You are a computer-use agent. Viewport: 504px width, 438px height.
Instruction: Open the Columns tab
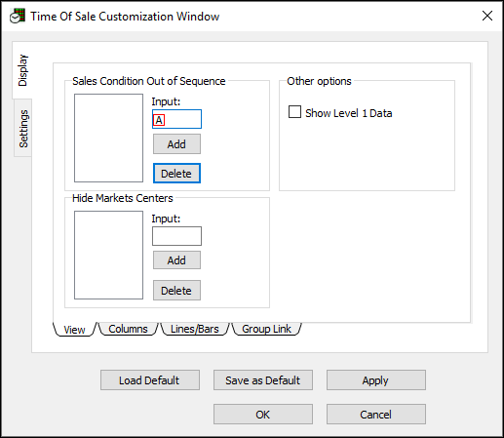coord(128,329)
